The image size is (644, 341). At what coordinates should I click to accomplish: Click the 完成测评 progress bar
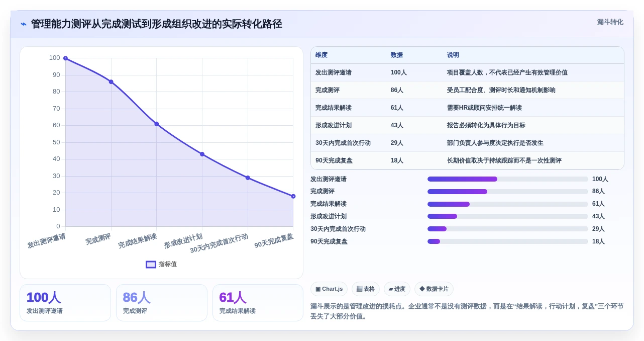click(507, 192)
